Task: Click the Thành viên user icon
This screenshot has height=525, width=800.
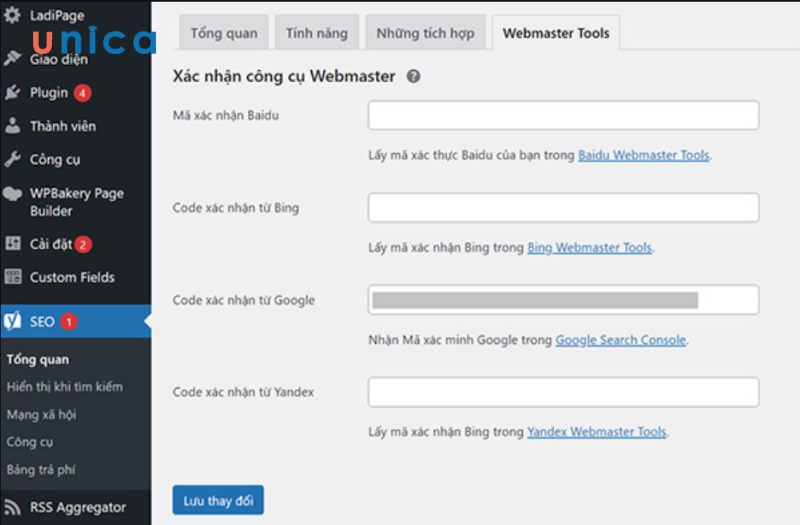Action: pyautogui.click(x=12, y=126)
